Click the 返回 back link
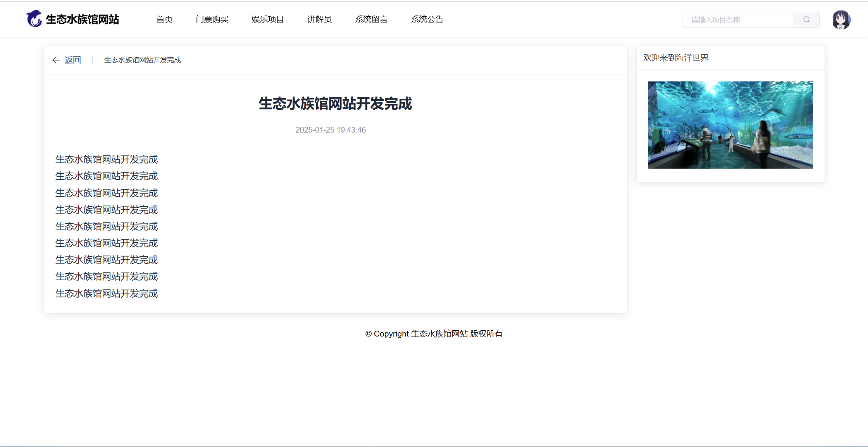This screenshot has height=447, width=868. click(x=72, y=60)
